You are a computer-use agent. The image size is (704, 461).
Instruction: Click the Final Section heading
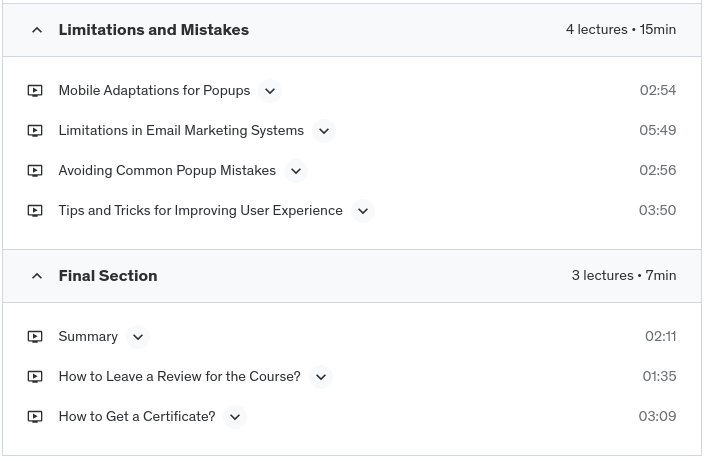click(x=108, y=276)
